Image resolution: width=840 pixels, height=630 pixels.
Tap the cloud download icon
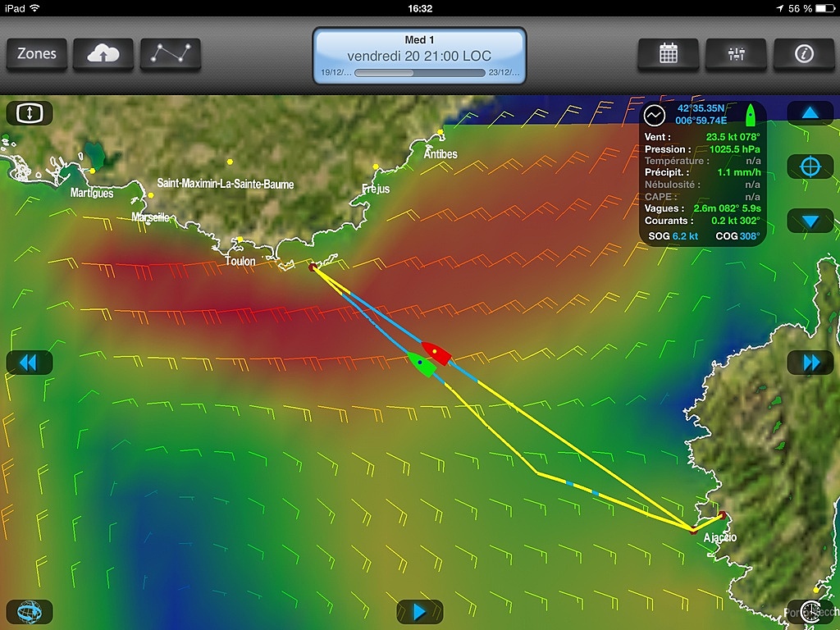pyautogui.click(x=103, y=53)
